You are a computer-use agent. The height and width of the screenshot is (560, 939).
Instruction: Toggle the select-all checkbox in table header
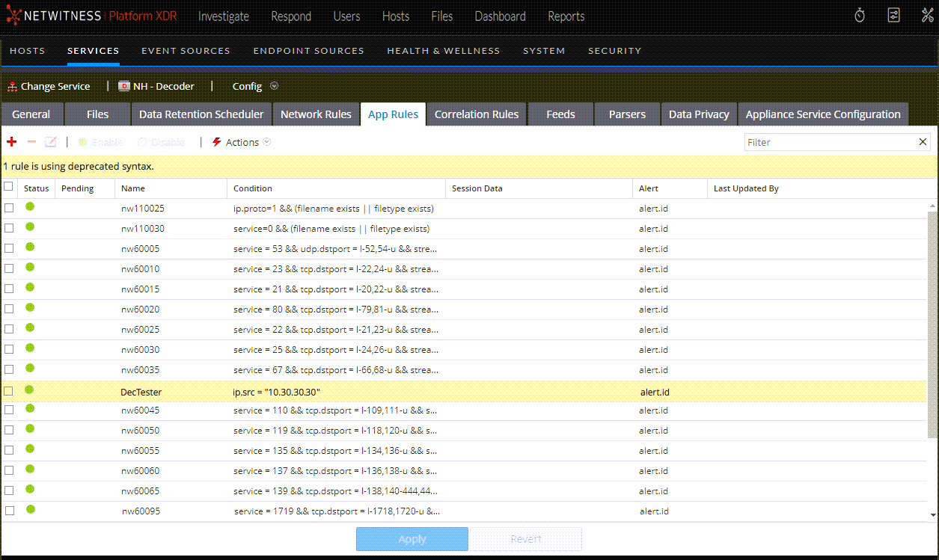coord(9,187)
